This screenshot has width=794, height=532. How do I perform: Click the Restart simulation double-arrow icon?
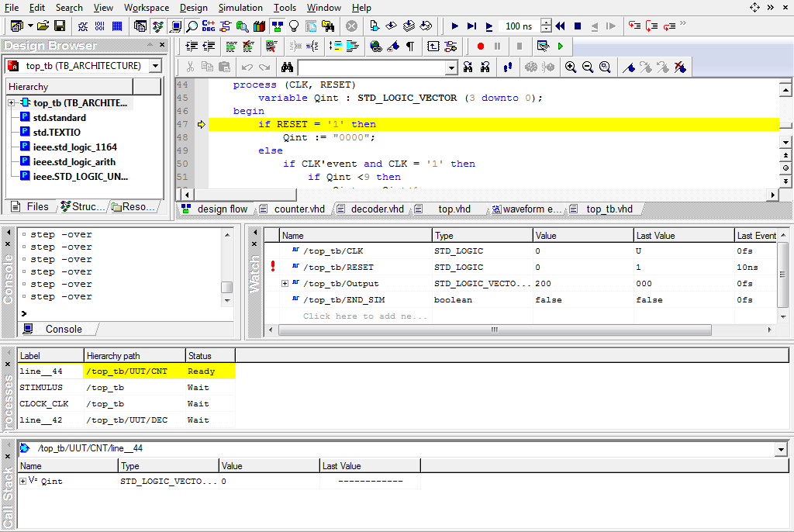pyautogui.click(x=560, y=26)
